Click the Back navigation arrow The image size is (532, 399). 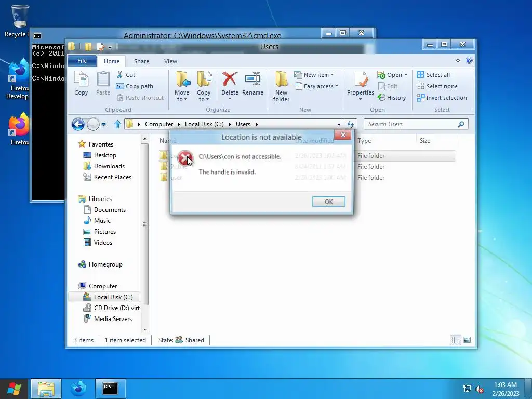78,124
